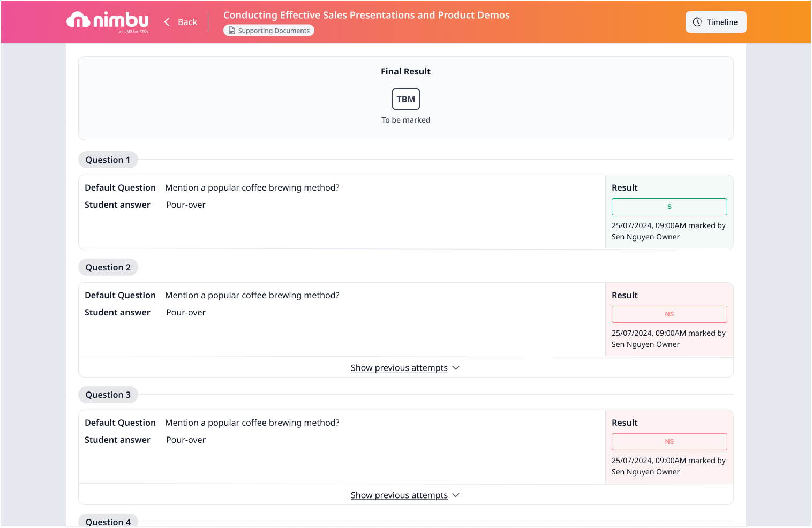
Task: Go Back to previous page
Action: (181, 22)
